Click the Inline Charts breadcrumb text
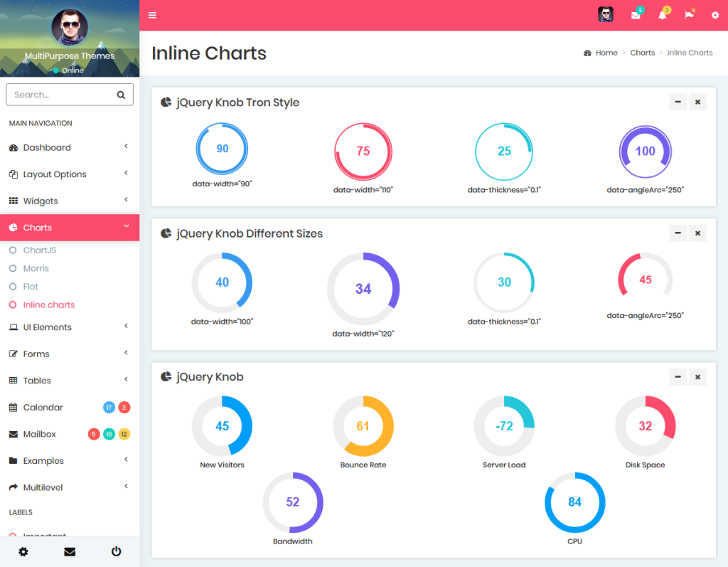 coord(690,53)
